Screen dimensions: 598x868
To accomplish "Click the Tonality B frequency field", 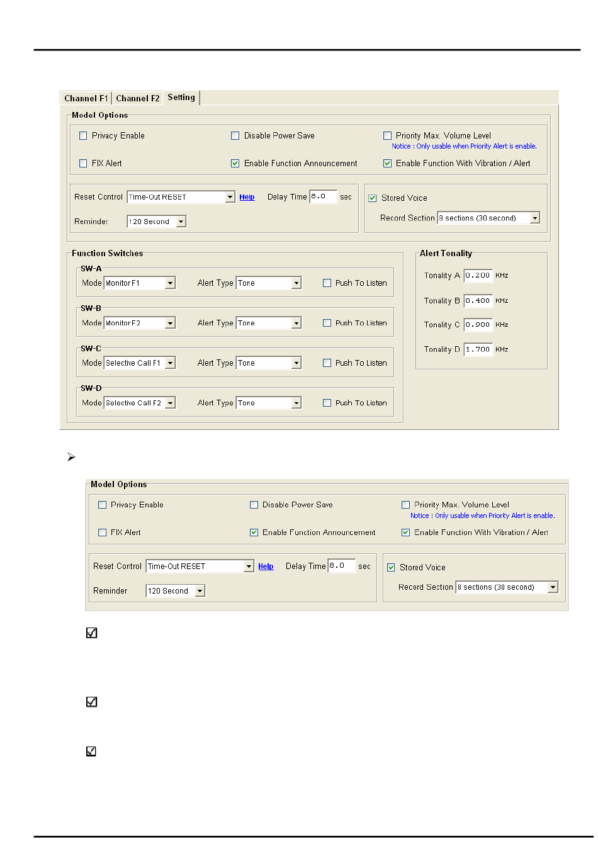I will tap(478, 300).
